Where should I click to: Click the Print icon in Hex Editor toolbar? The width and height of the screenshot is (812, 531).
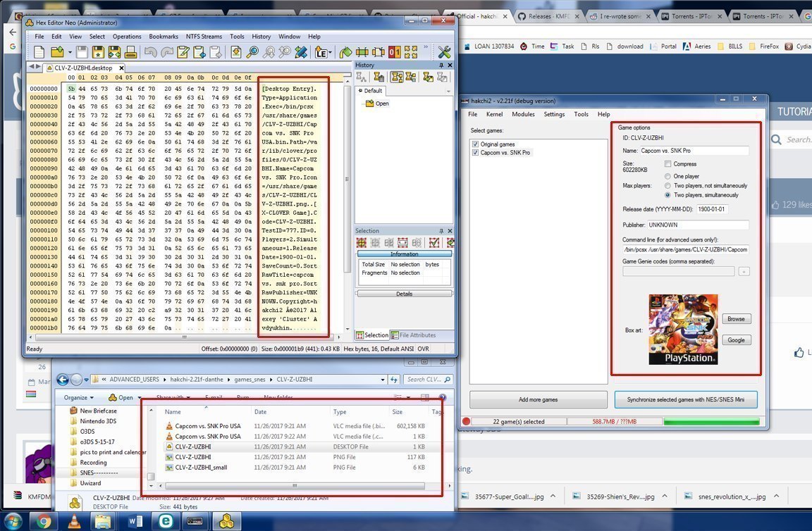[x=130, y=51]
